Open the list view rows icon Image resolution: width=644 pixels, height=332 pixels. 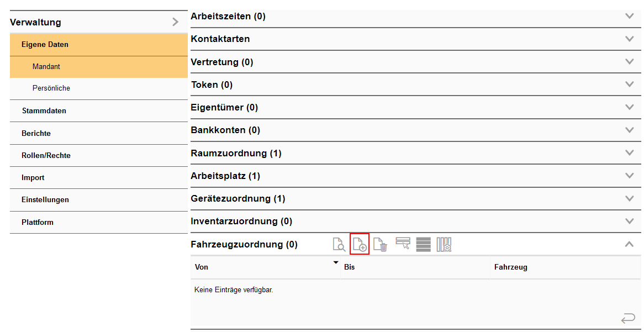423,244
